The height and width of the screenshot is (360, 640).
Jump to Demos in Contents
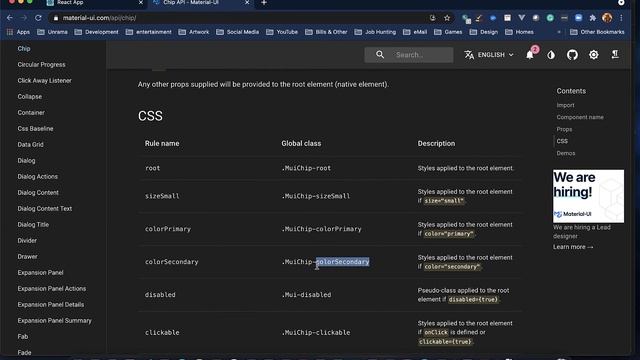point(566,153)
